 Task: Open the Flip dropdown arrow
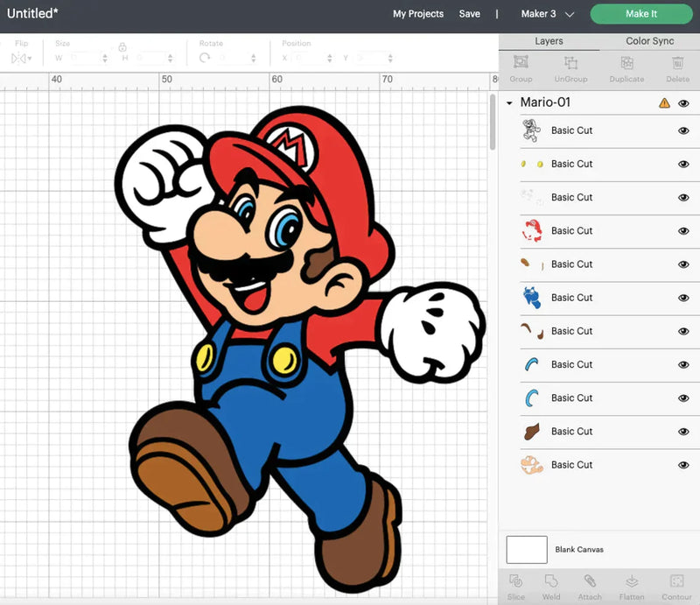[x=30, y=59]
